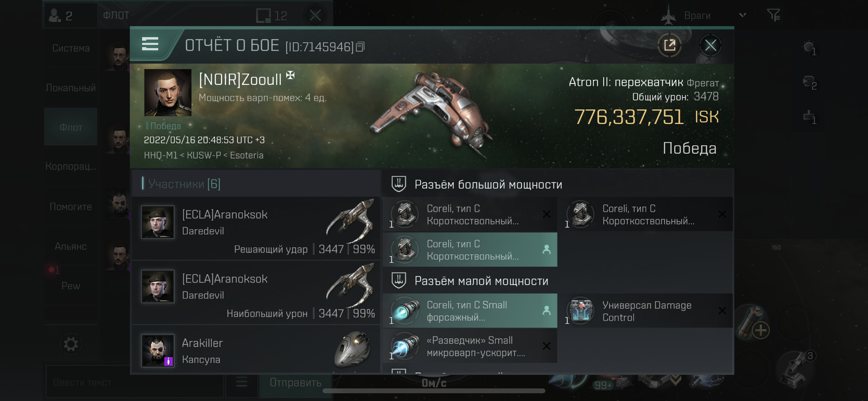Switch to the Альянс chat tab
Viewport: 868px width, 401px height.
click(71, 246)
